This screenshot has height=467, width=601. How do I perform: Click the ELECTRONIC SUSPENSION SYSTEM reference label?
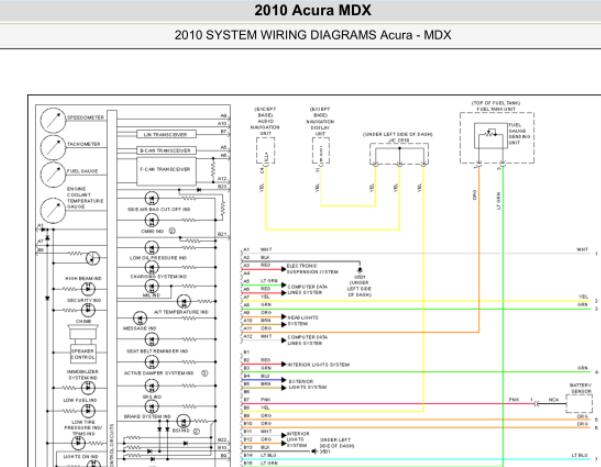pyautogui.click(x=313, y=269)
